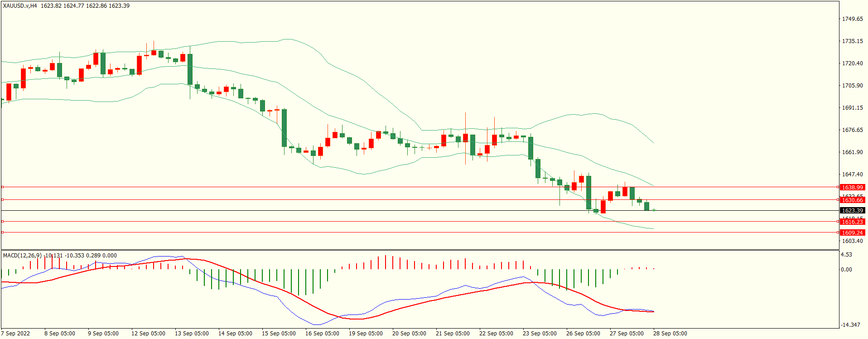The height and width of the screenshot is (339, 868).
Task: Click the 4.53 MACD axis label
Action: click(846, 255)
